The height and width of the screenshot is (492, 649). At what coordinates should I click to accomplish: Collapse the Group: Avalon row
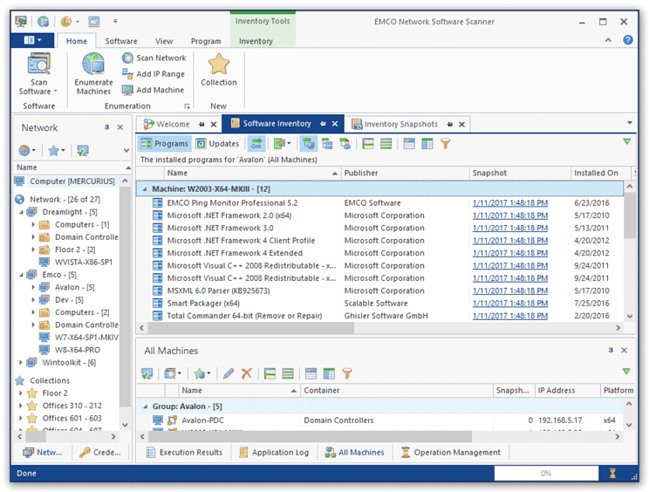click(x=145, y=406)
